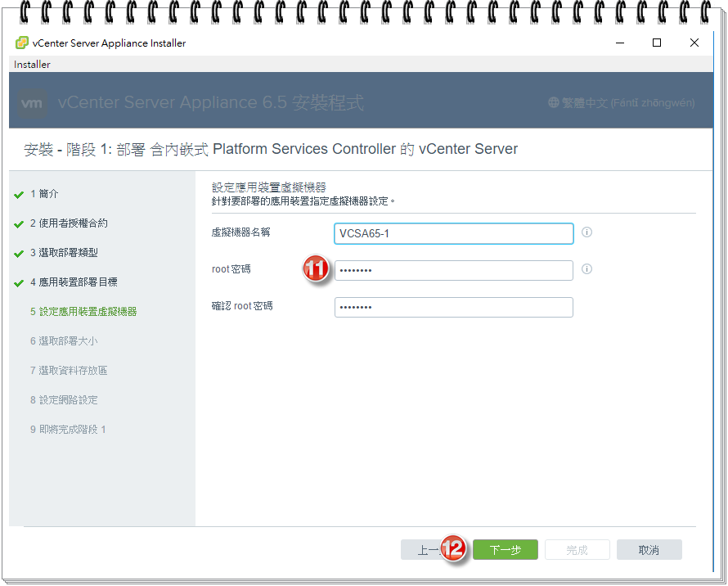The width and height of the screenshot is (728, 586).
Task: Close the installer window
Action: point(694,43)
